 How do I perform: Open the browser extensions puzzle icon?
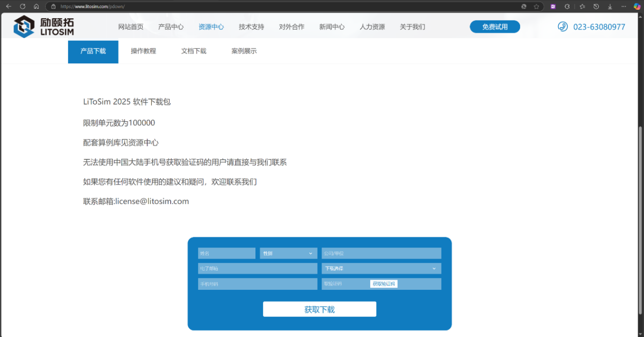coord(567,6)
